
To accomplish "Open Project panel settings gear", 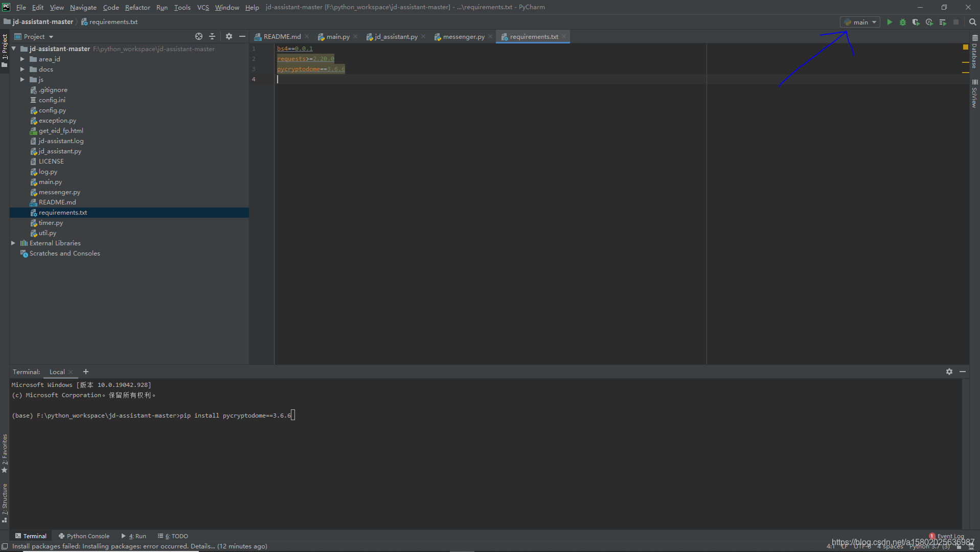I will [229, 36].
